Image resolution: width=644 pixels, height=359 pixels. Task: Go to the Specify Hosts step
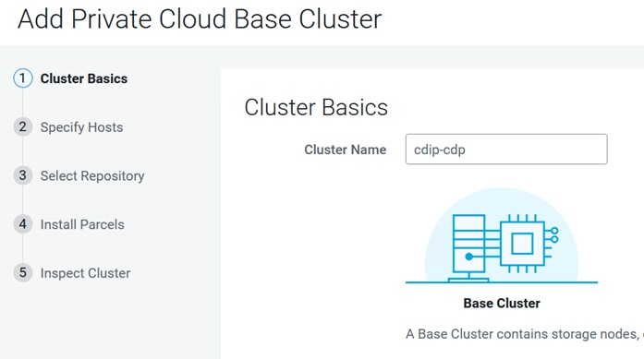click(81, 127)
